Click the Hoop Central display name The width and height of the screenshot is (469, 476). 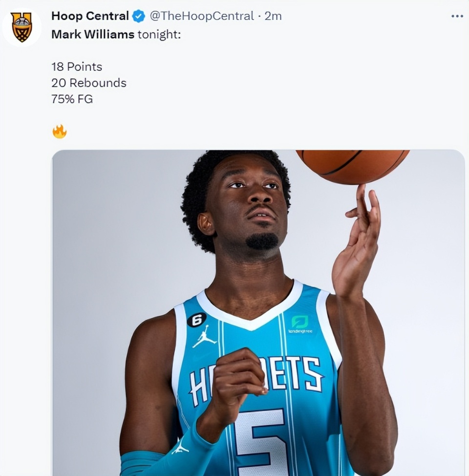pyautogui.click(x=90, y=16)
